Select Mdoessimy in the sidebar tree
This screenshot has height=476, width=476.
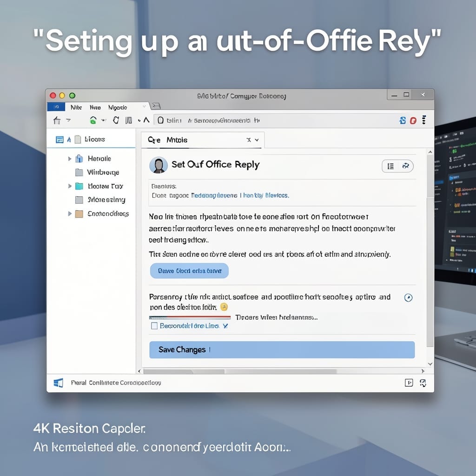[106, 200]
